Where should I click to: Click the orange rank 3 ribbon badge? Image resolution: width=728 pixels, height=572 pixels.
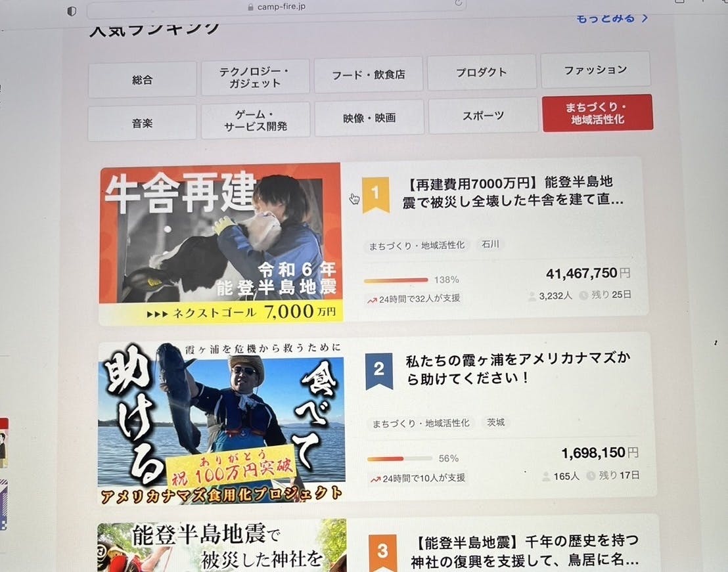[383, 552]
